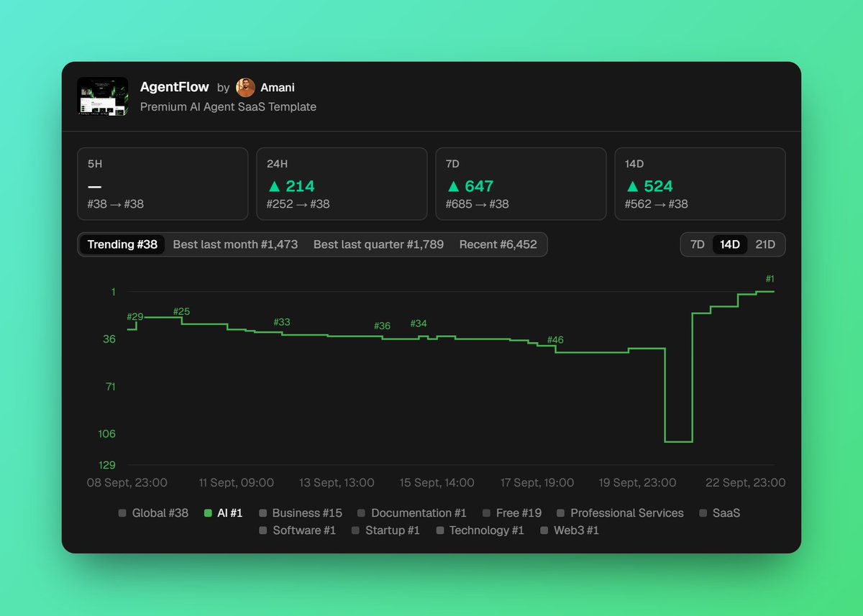
Task: Click the '13 Sept, 13:00' axis label
Action: 337,482
